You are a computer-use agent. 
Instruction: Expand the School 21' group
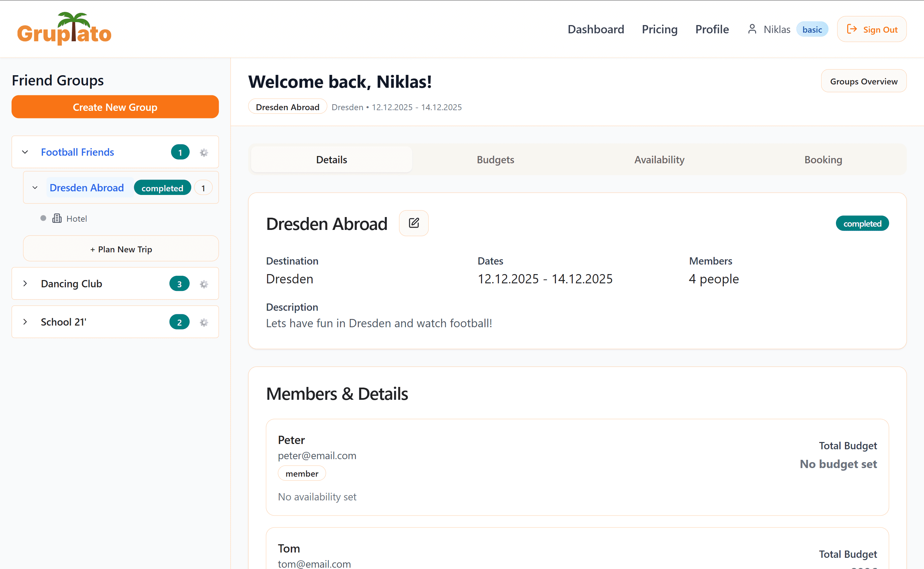click(25, 322)
